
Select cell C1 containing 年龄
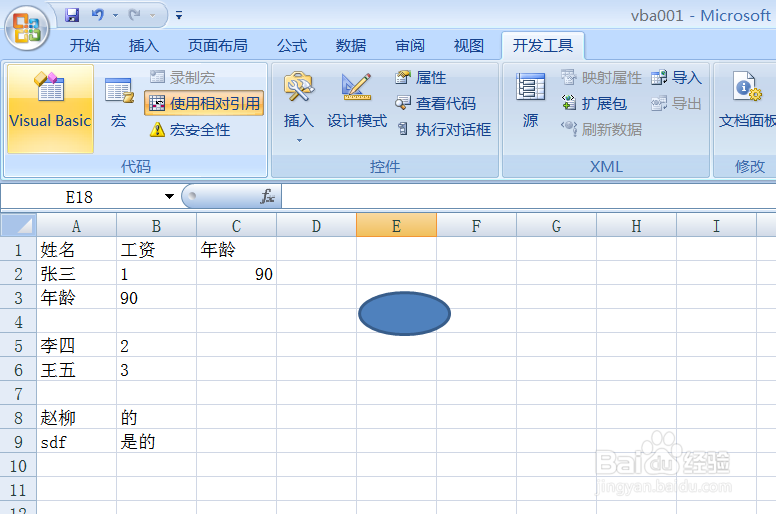(x=237, y=250)
